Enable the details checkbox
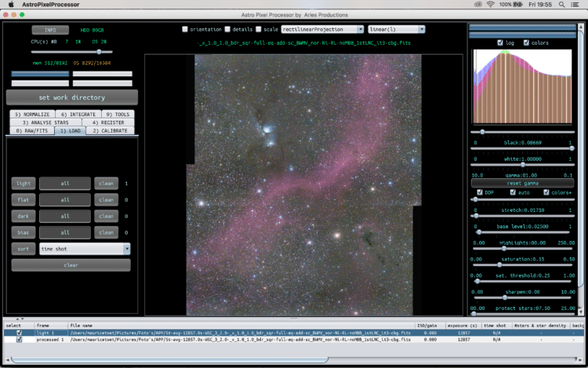The width and height of the screenshot is (588, 368). pos(227,29)
